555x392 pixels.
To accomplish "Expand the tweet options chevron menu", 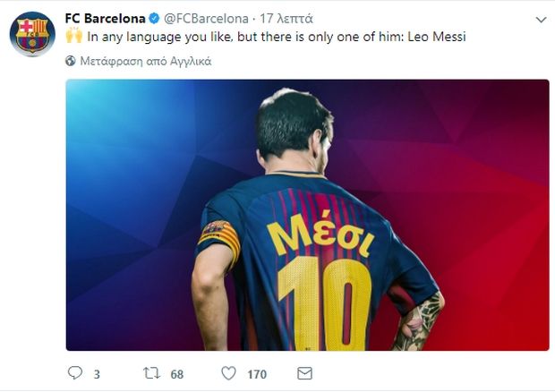I will (x=540, y=19).
